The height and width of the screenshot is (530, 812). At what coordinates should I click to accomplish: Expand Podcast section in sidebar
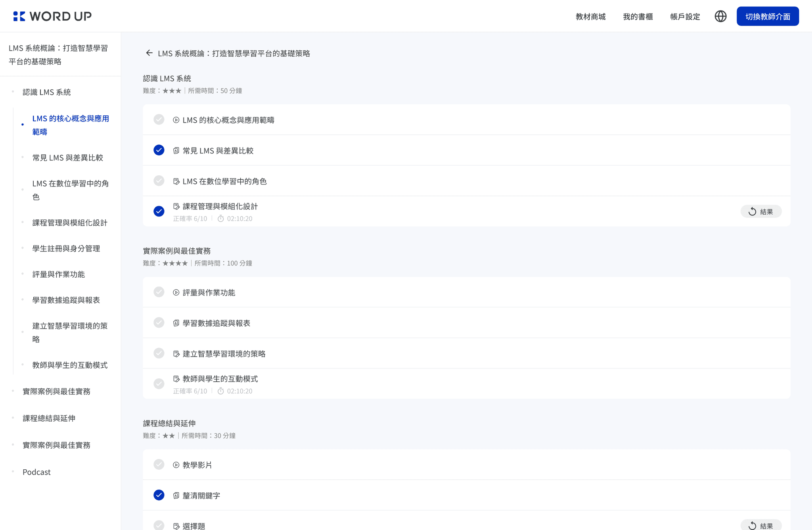coord(36,472)
